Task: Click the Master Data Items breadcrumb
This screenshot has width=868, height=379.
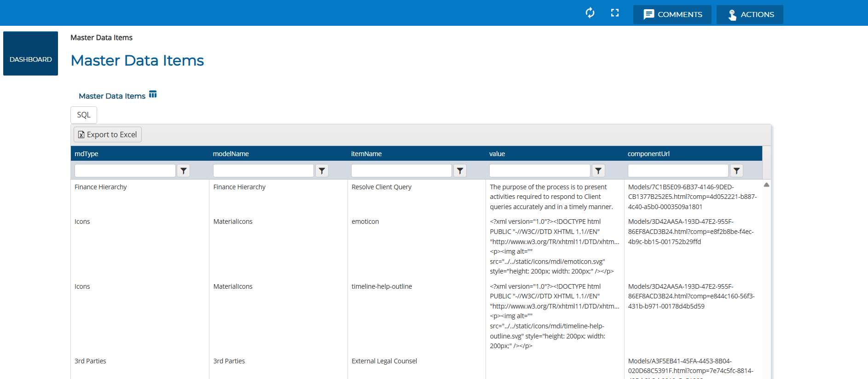Action: [101, 38]
